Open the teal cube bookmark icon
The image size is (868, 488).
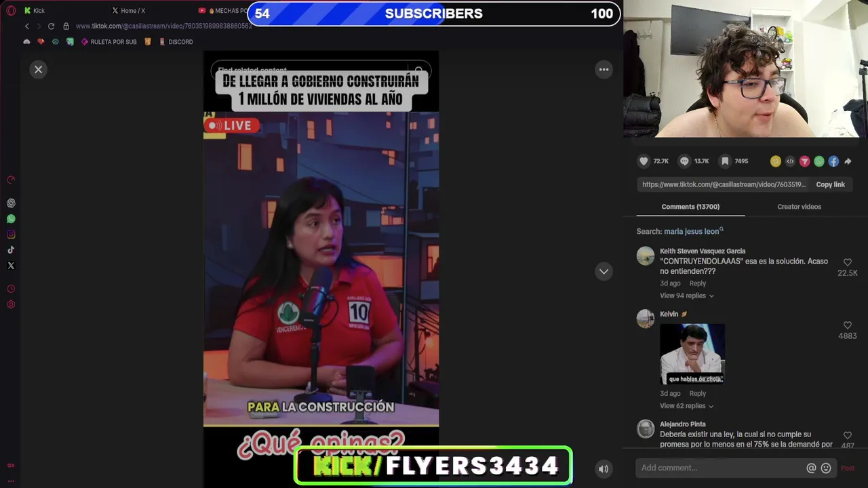(x=56, y=42)
